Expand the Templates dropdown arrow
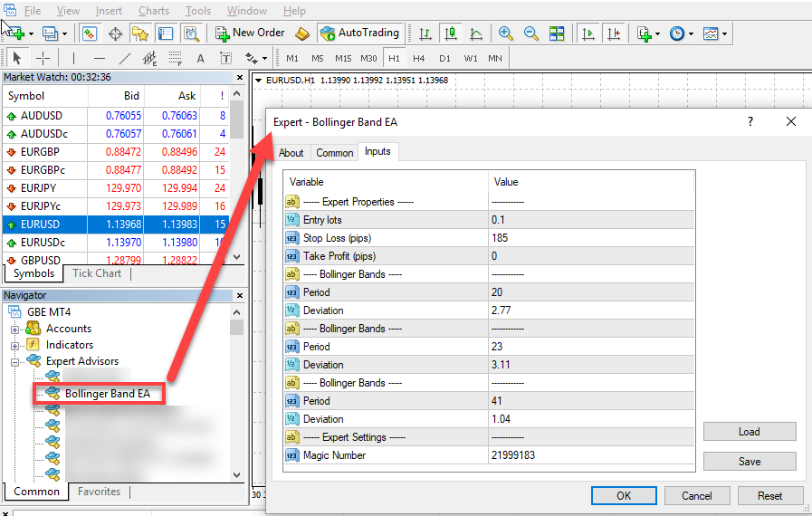Image resolution: width=812 pixels, height=516 pixels. click(724, 34)
